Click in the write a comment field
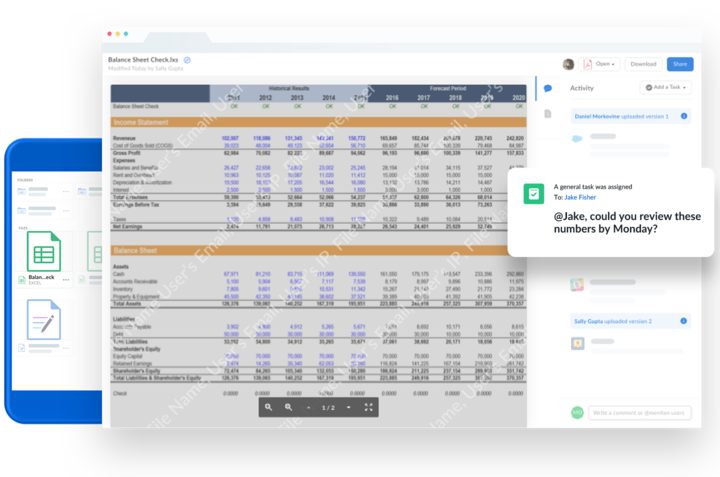This screenshot has width=720, height=477. click(x=638, y=412)
